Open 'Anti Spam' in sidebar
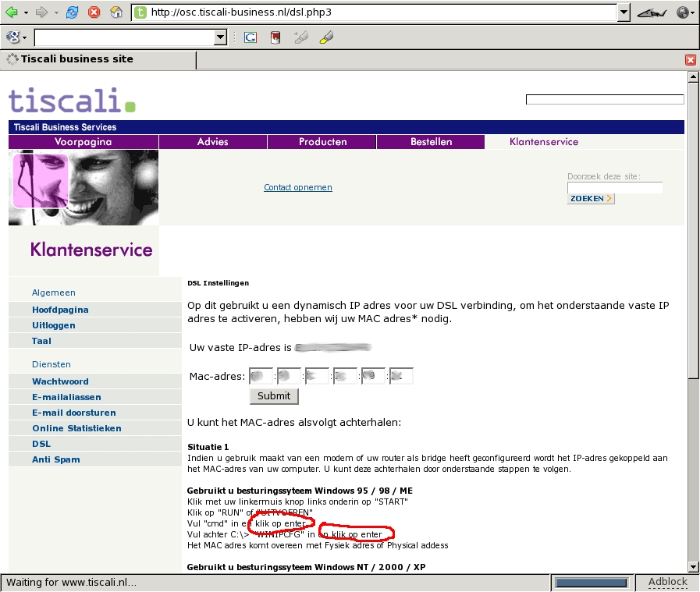Viewport: 700px width, 592px height. click(56, 459)
